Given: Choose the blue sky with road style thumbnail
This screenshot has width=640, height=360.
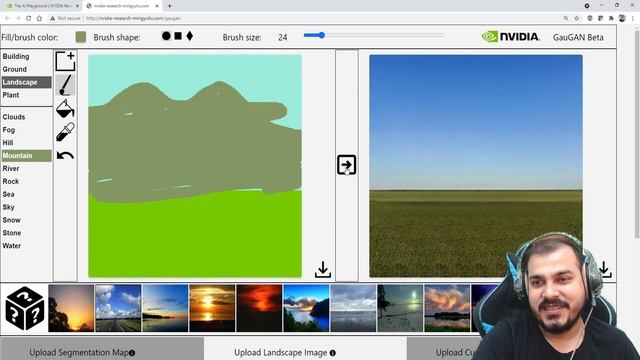Looking at the screenshot, I should pos(118,308).
